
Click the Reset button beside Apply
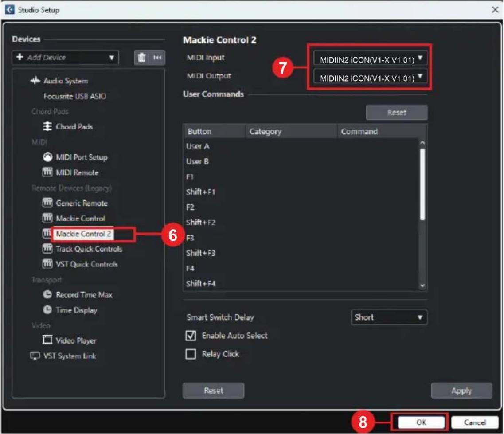click(x=213, y=390)
